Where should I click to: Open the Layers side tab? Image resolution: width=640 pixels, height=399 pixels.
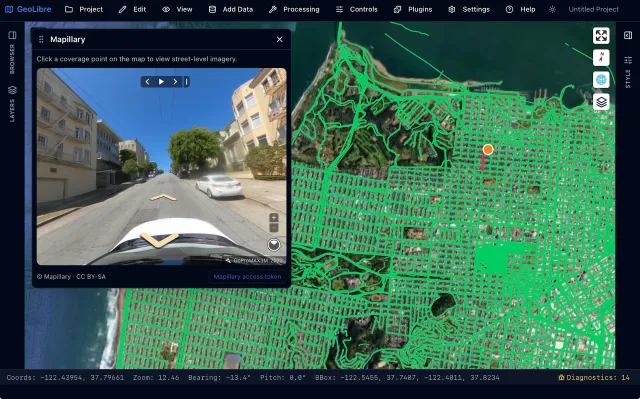coord(12,104)
